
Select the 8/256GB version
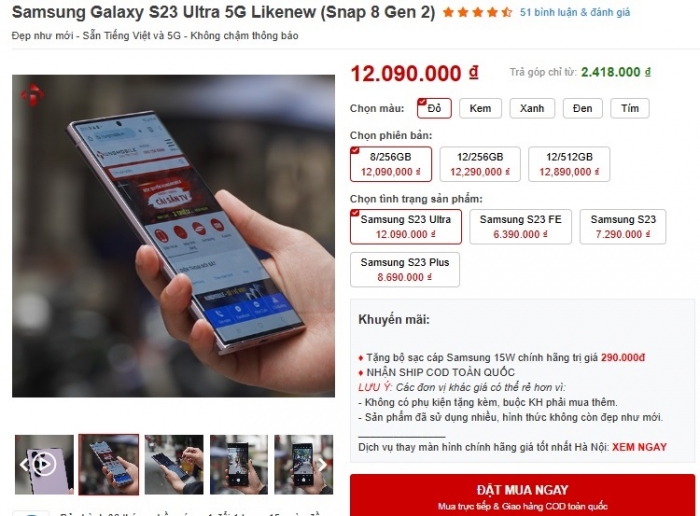(x=391, y=164)
